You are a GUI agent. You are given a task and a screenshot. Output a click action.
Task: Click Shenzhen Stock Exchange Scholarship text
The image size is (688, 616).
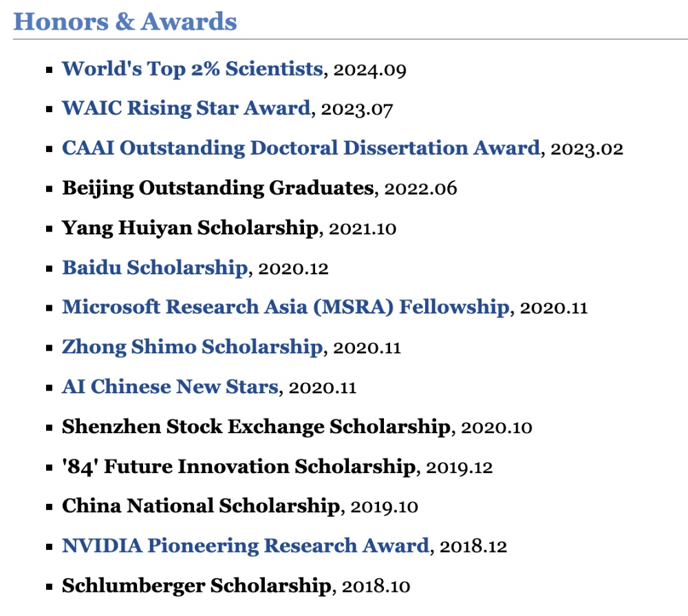[256, 426]
